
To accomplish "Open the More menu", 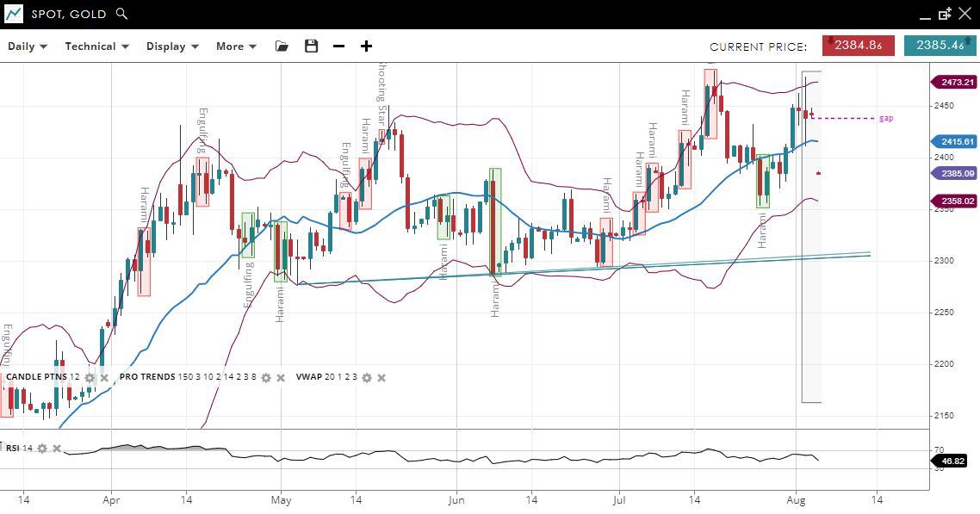I will 236,46.
